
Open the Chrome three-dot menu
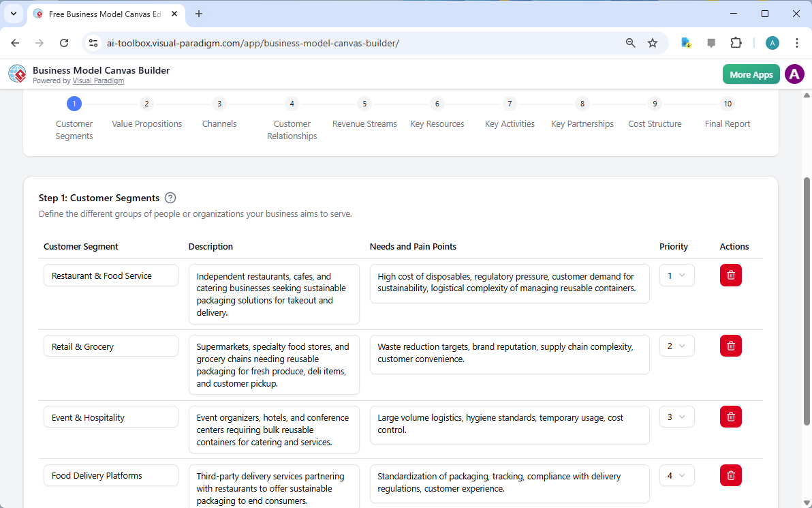coord(797,42)
